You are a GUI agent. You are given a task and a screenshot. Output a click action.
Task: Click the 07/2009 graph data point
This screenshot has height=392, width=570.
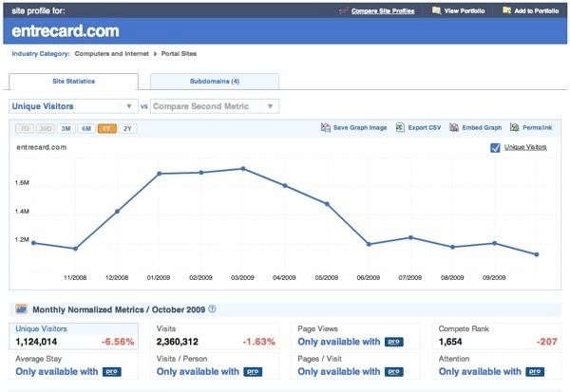[x=410, y=237]
